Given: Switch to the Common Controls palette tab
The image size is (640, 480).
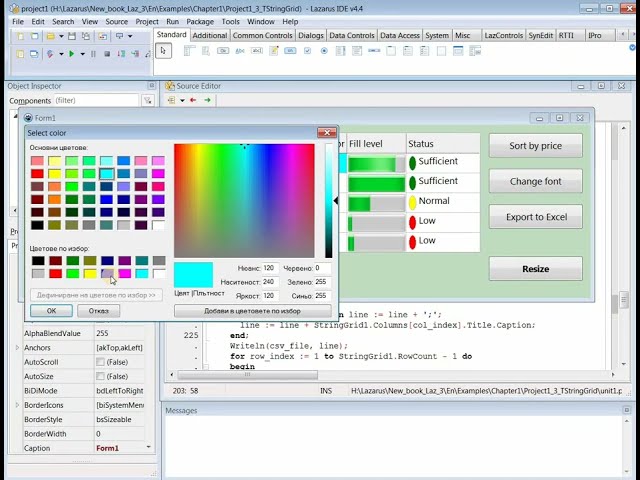Looking at the screenshot, I should tap(262, 36).
